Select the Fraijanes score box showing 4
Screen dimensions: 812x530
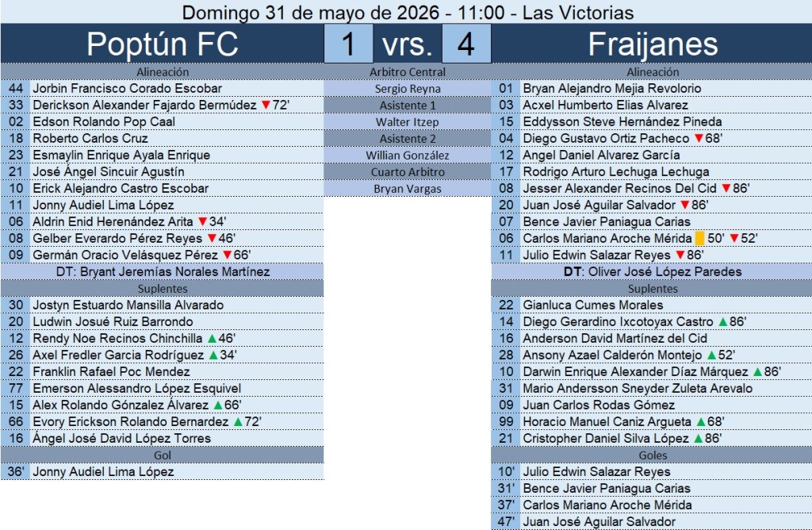(x=466, y=44)
